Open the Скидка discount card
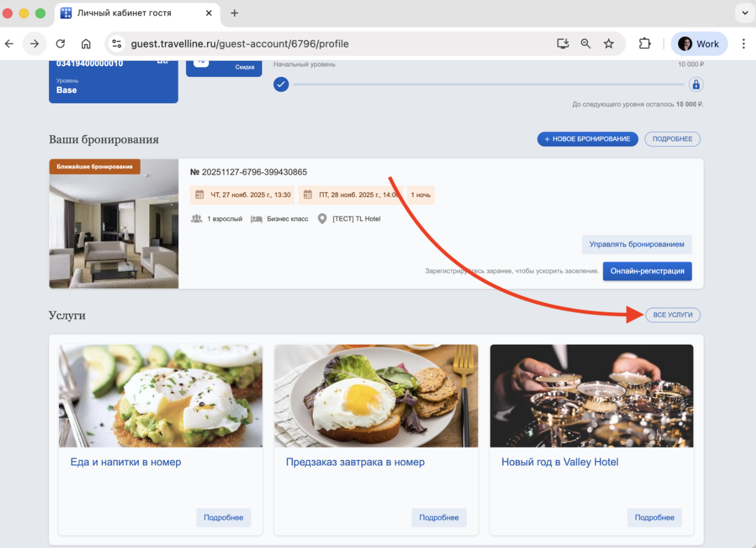The image size is (756, 548). (224, 68)
